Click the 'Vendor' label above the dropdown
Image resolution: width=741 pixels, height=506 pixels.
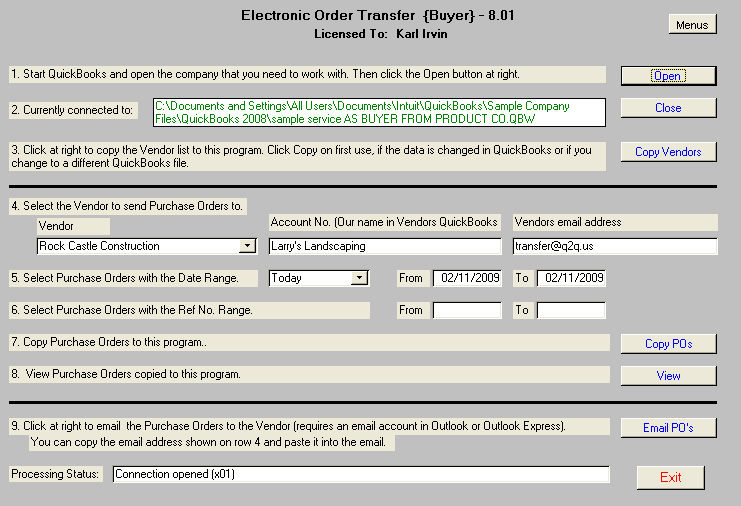[73, 226]
